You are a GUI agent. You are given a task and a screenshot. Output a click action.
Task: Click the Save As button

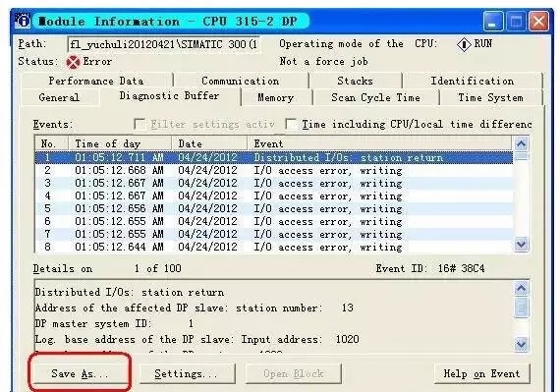(80, 373)
